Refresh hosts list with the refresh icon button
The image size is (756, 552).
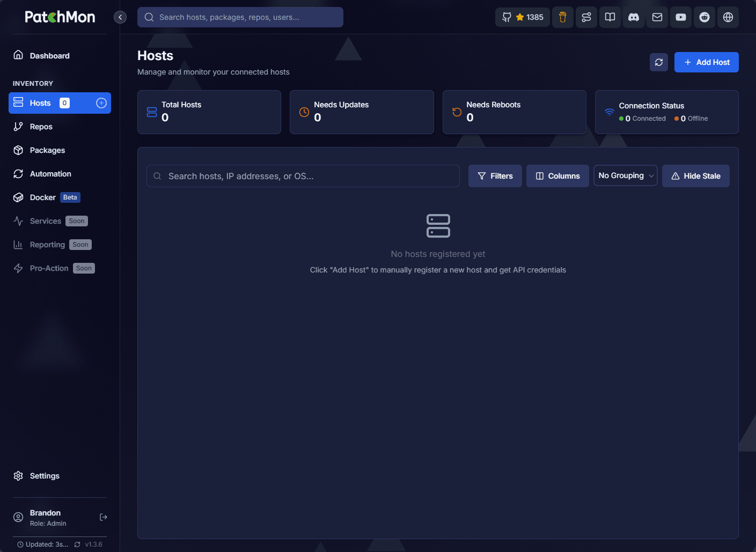click(x=659, y=62)
